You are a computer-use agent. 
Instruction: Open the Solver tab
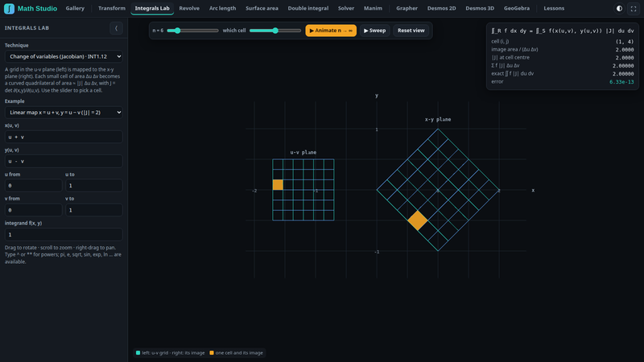point(346,8)
